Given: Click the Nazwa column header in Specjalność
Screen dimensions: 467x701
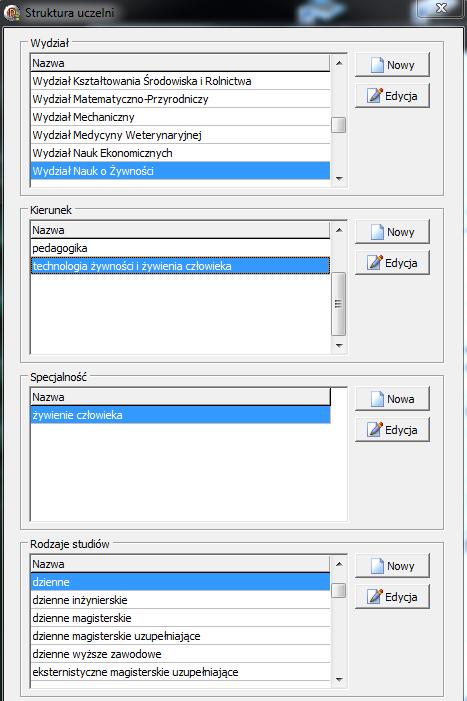Looking at the screenshot, I should [181, 397].
